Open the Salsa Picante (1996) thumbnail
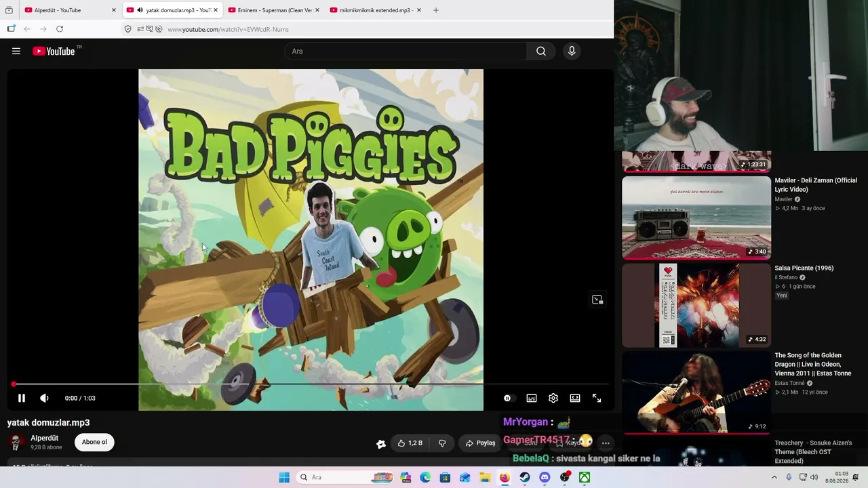The image size is (868, 488). (696, 306)
